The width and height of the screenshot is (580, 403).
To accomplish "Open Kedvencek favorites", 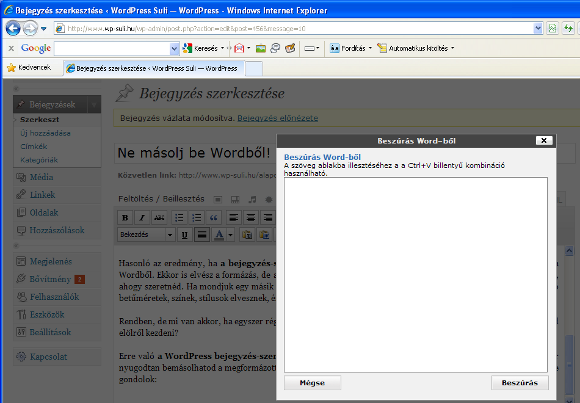I will [x=29, y=68].
